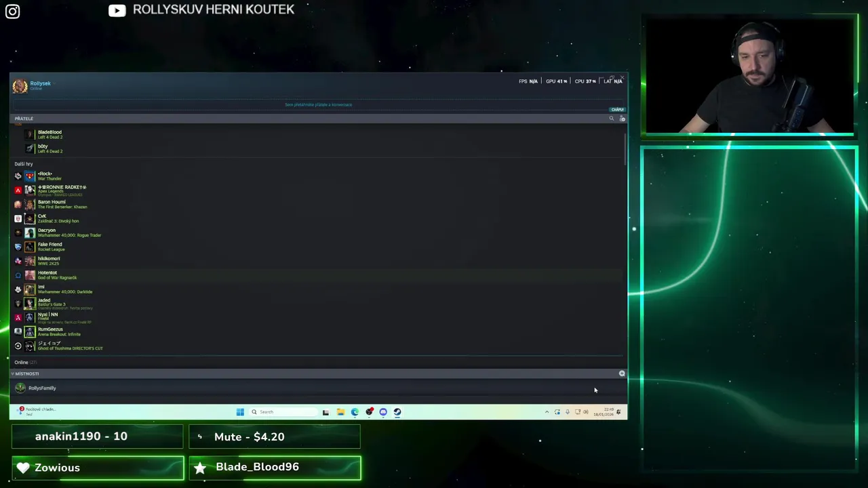Viewport: 868px width, 488px height.
Task: Click The First Berserker: Khazan game icon
Action: pyautogui.click(x=18, y=205)
